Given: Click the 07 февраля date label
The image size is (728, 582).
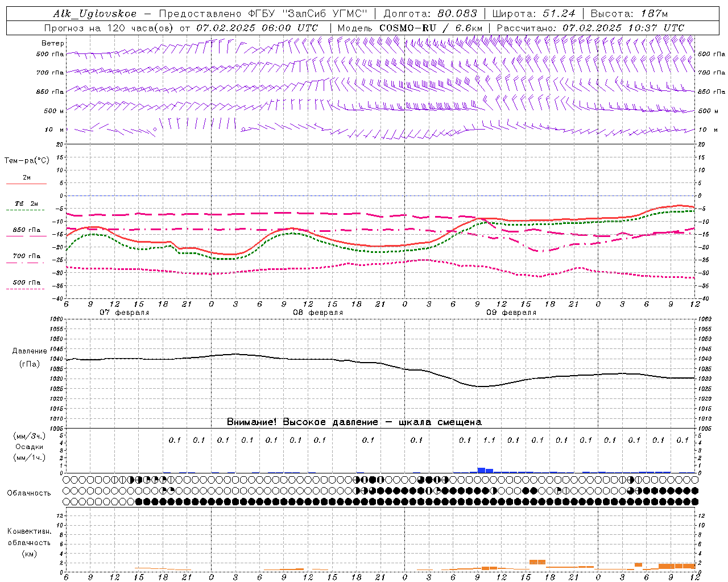Looking at the screenshot, I should (x=125, y=313).
